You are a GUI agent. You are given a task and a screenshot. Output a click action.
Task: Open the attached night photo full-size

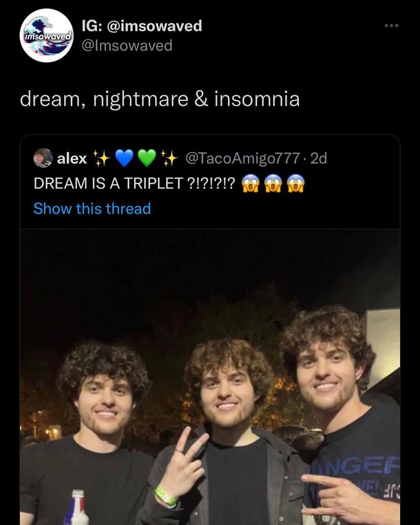click(210, 377)
